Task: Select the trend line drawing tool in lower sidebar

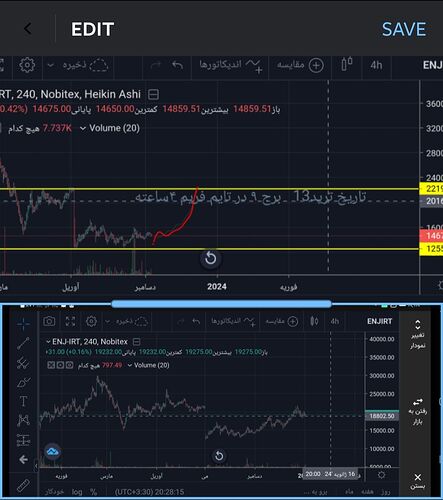Action: (23, 343)
